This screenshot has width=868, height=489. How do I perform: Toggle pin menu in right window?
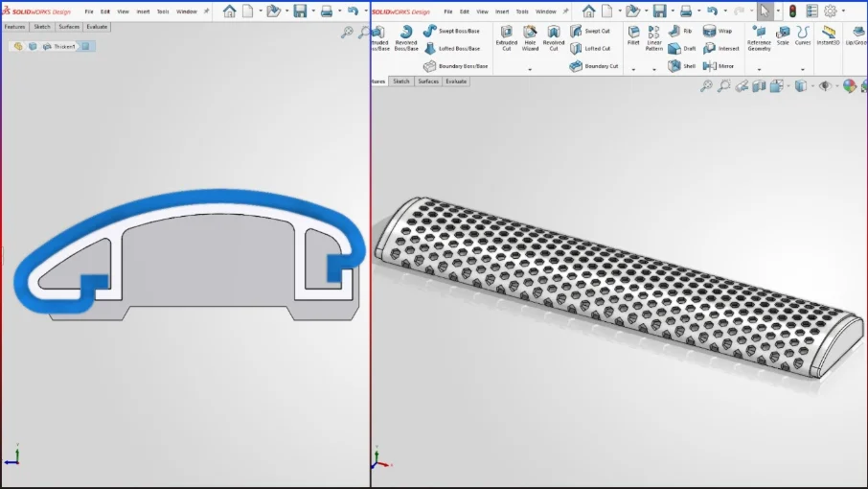[566, 12]
